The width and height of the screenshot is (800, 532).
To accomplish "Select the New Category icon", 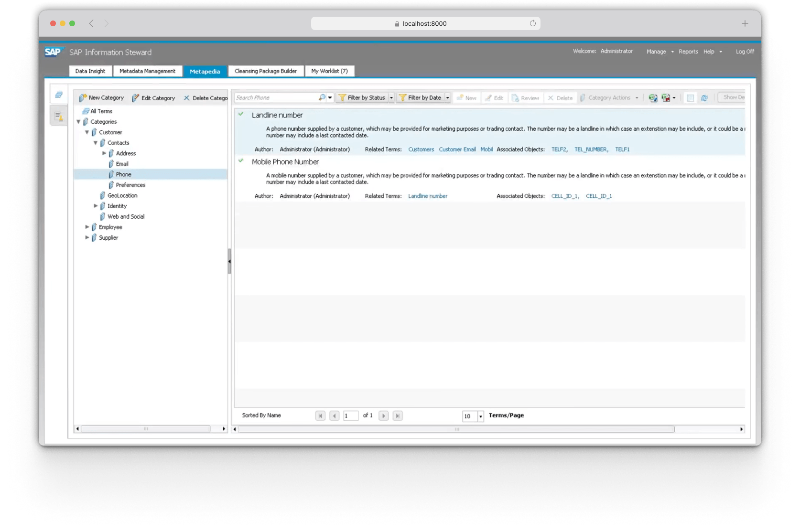I will 82,97.
